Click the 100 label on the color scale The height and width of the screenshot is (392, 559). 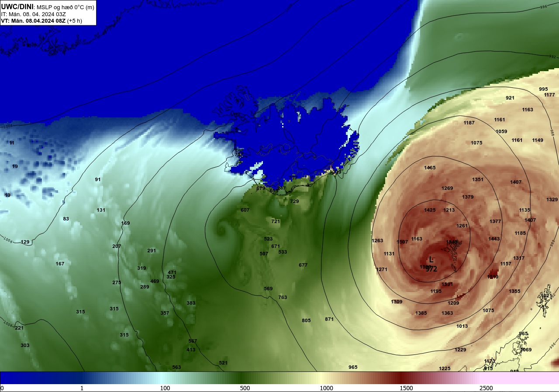coord(165,388)
